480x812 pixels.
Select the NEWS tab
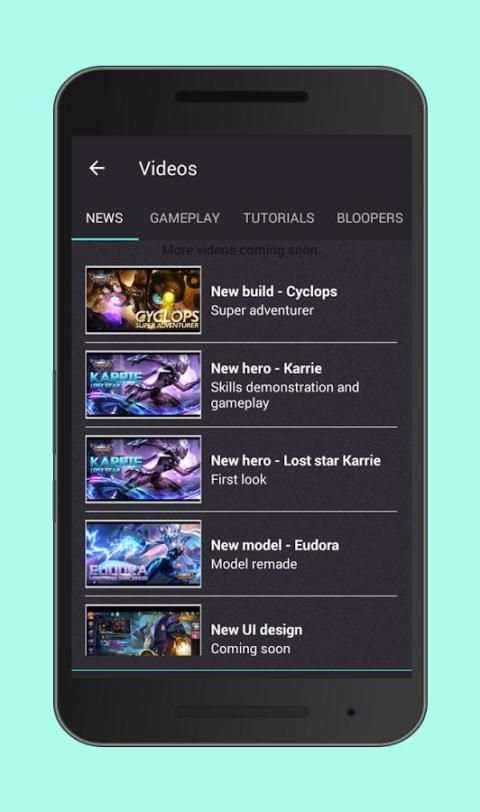pyautogui.click(x=105, y=218)
